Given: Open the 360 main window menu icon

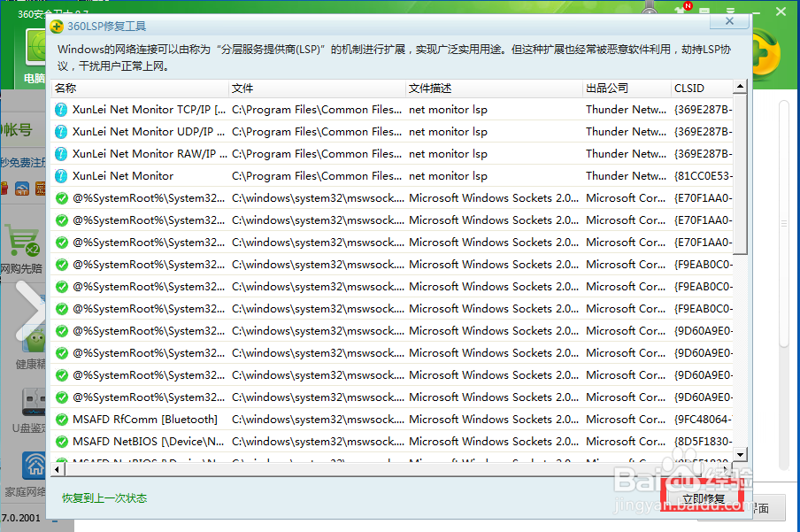Looking at the screenshot, I should click(x=730, y=11).
